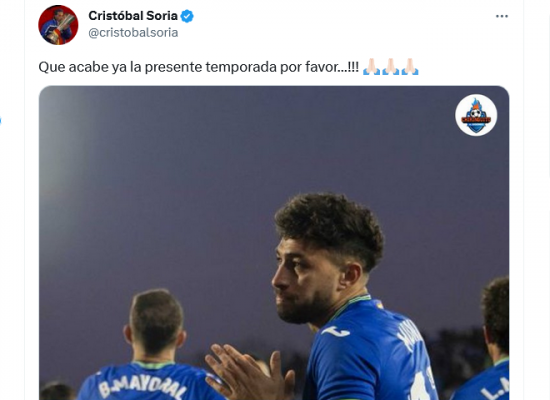Click the Joma logo on the blue jersey

335,332
